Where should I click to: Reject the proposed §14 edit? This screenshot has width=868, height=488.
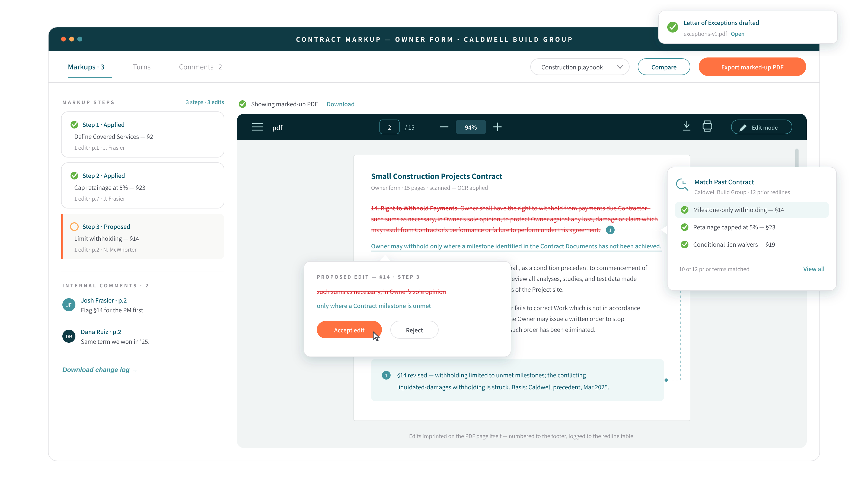click(x=414, y=330)
